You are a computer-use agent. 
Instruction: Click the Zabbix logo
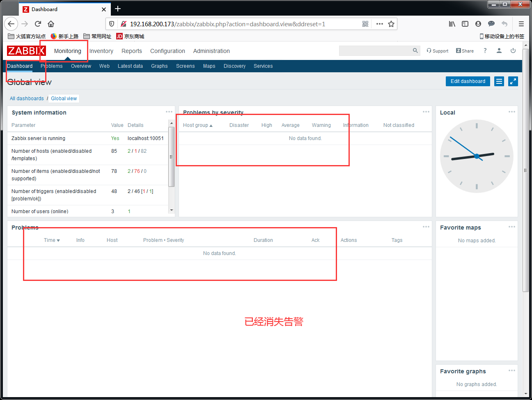(x=26, y=51)
